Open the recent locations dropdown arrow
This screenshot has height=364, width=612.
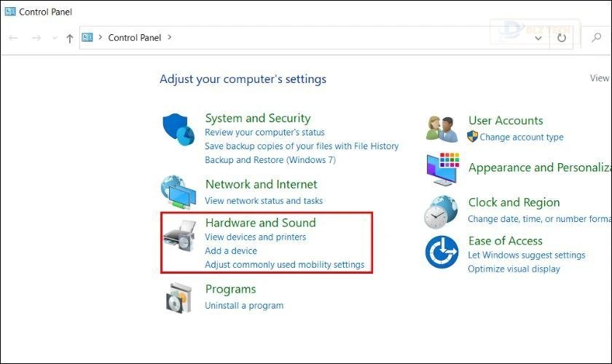click(x=54, y=39)
